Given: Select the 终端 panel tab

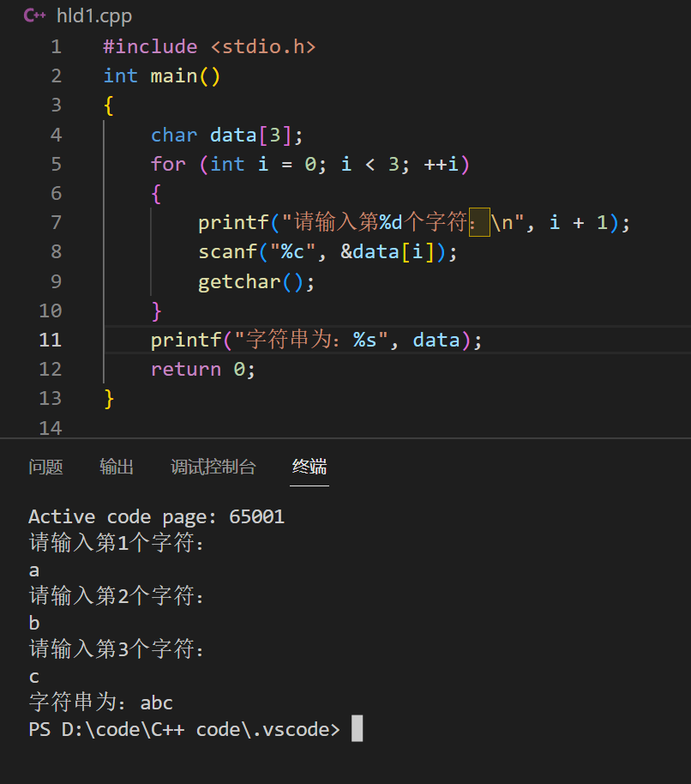Looking at the screenshot, I should pos(309,467).
